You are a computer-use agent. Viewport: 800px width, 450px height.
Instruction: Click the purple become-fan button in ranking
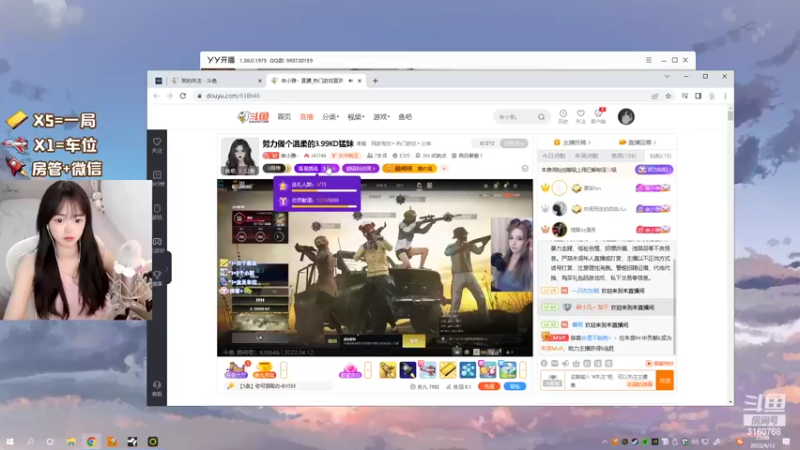[654, 169]
